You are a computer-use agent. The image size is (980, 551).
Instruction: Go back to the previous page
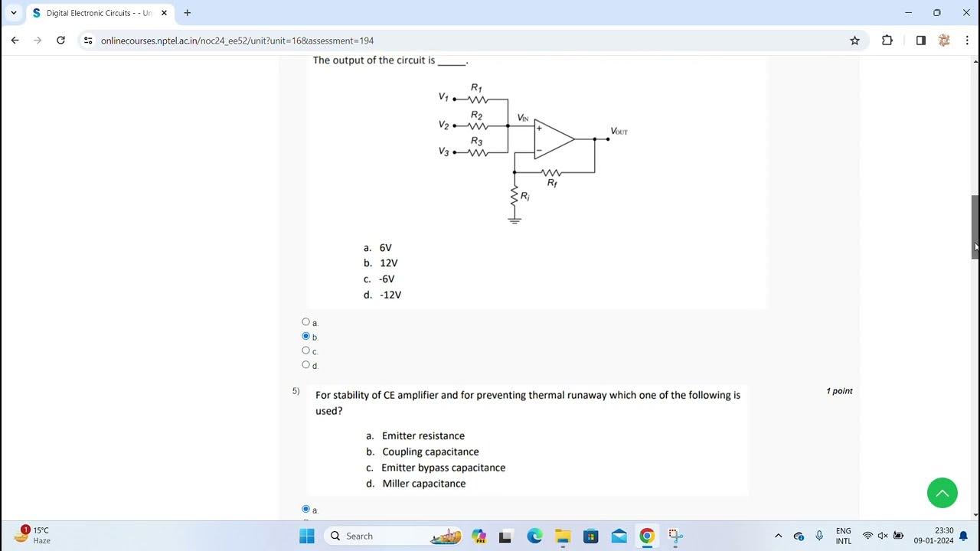click(x=15, y=41)
